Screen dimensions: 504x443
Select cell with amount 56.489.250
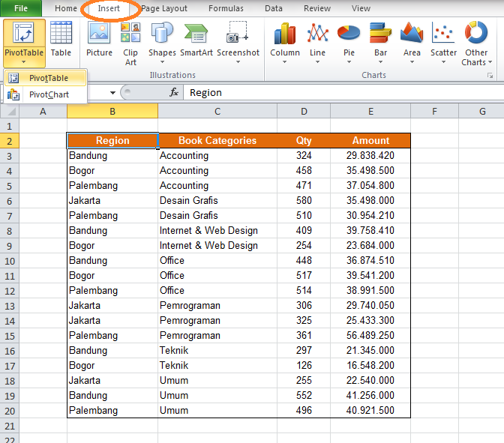tap(370, 335)
